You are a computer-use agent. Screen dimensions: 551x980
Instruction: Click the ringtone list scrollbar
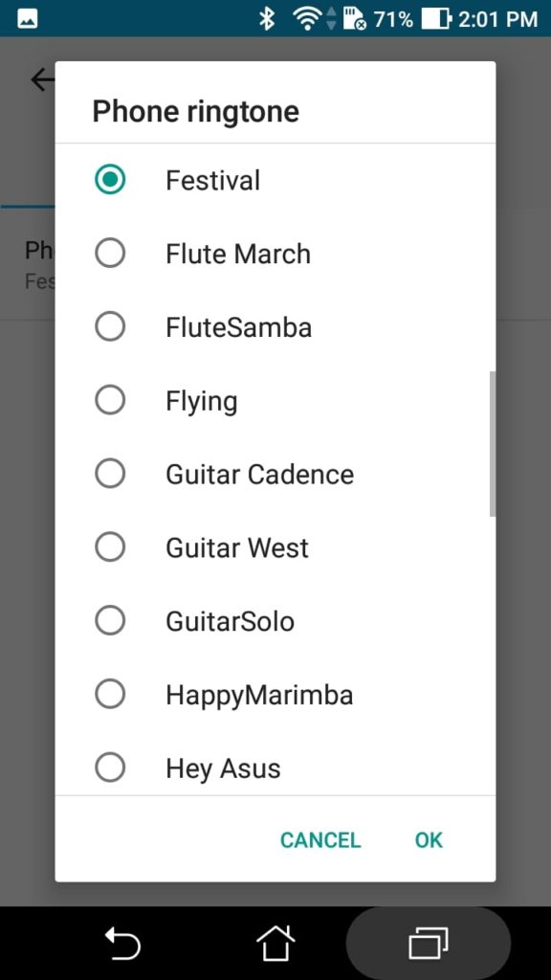pos(493,444)
